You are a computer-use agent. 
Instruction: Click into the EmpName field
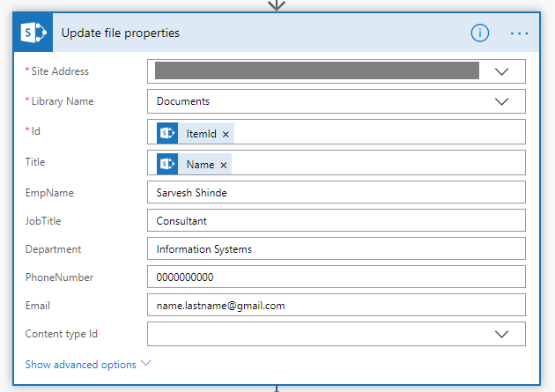pos(336,193)
